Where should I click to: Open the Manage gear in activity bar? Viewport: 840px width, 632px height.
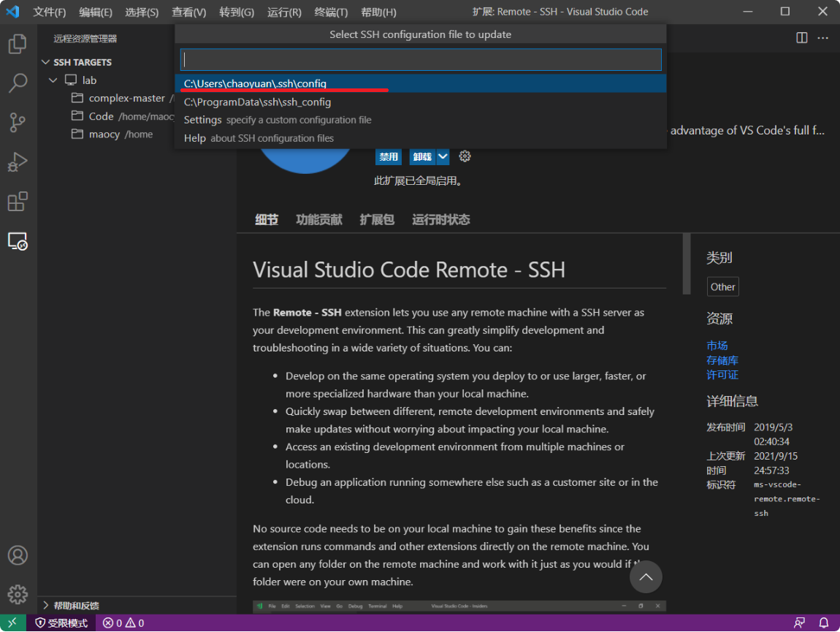[x=18, y=595]
